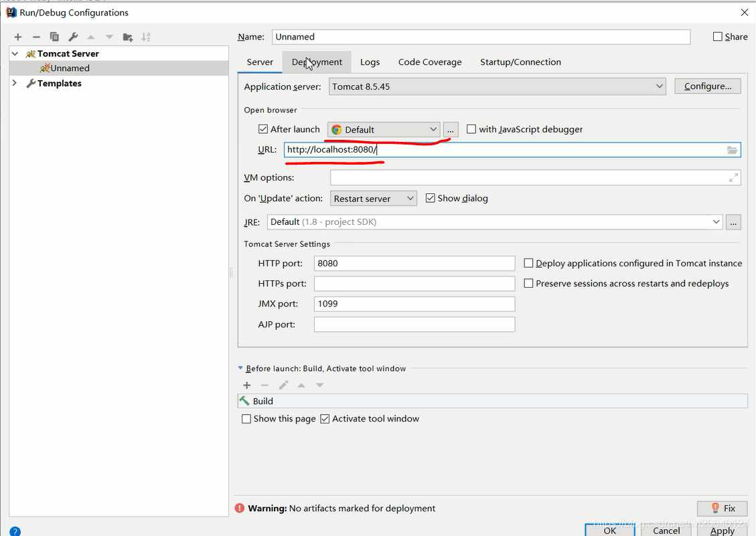
Task: Add new configuration with plus icon
Action: [x=18, y=37]
